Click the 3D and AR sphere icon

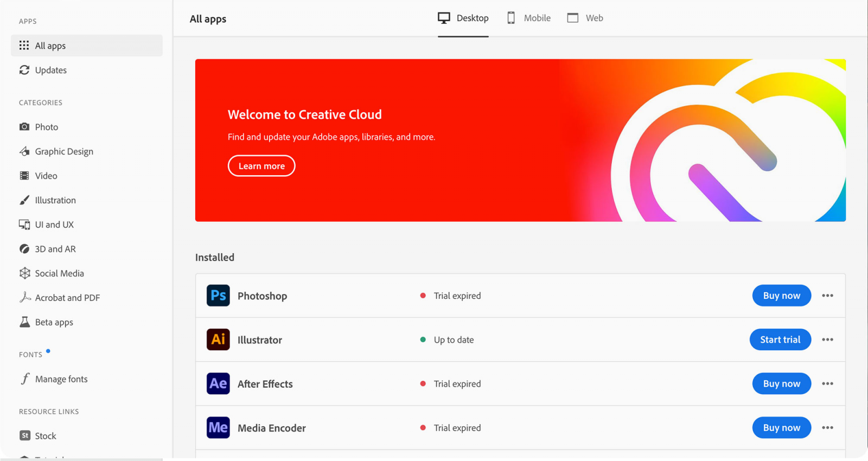24,249
